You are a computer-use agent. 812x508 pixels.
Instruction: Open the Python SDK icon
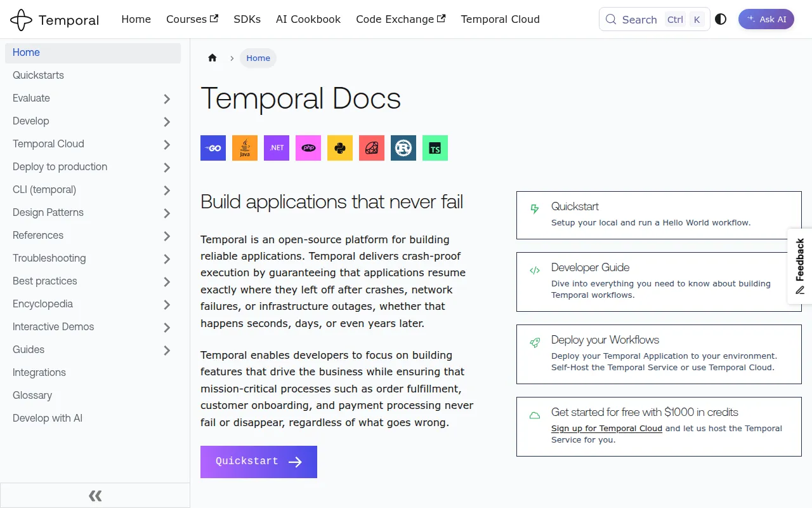coord(340,148)
